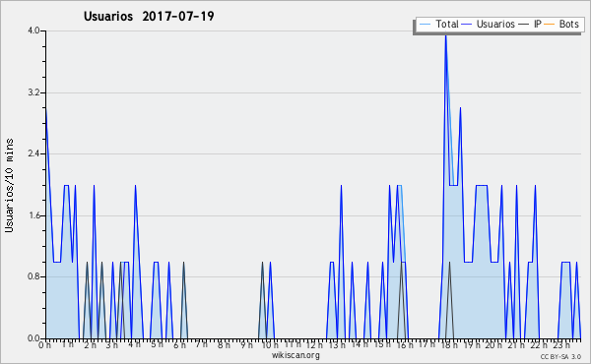Click the 19 h x-axis label
The image size is (591, 364).
(x=472, y=345)
